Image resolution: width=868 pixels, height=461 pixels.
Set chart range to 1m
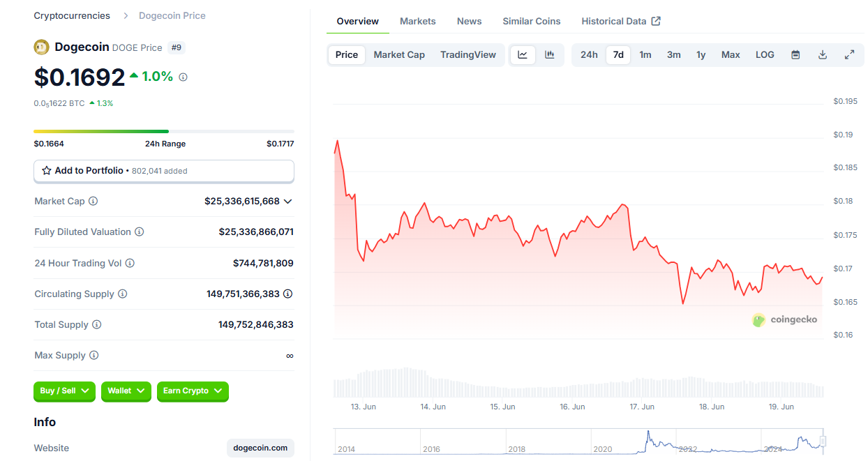645,54
